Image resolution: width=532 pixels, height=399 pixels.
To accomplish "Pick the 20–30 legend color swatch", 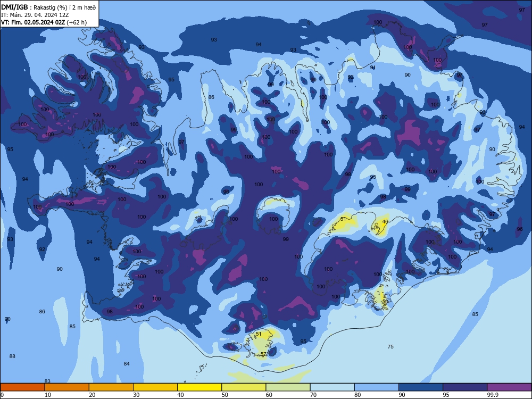I will pyautogui.click(x=111, y=387).
